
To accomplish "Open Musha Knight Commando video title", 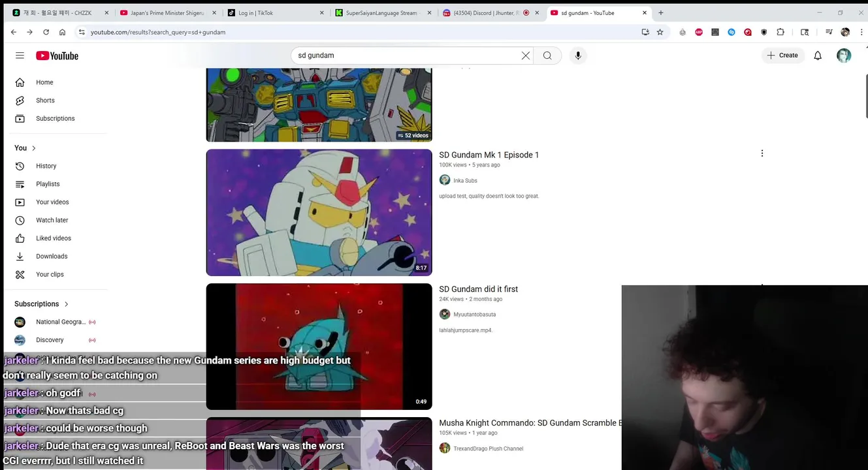I will [x=530, y=423].
